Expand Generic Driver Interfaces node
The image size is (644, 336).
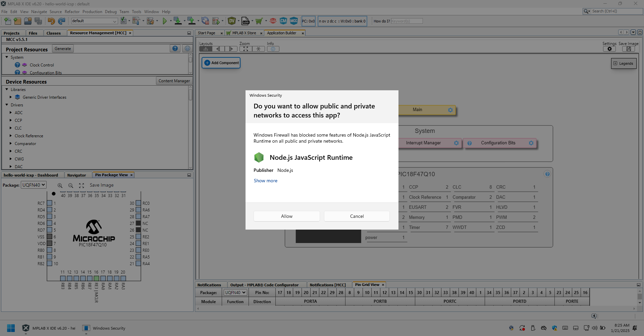pyautogui.click(x=11, y=97)
